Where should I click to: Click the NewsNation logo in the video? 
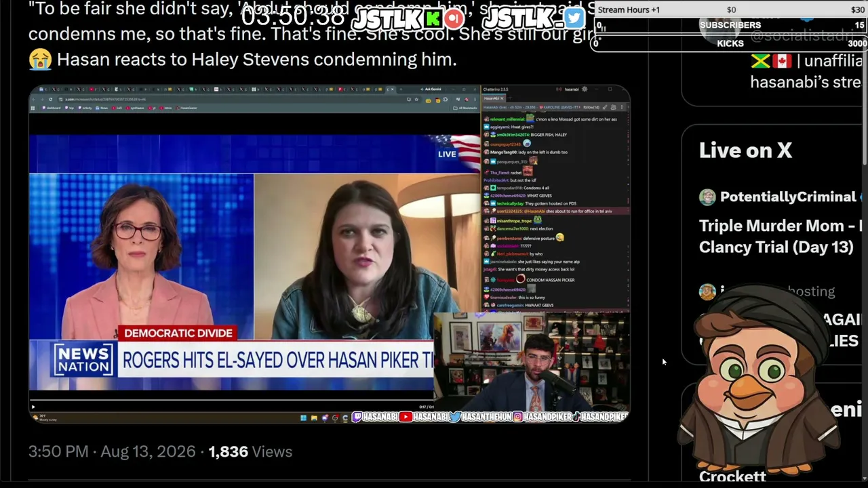tap(83, 360)
